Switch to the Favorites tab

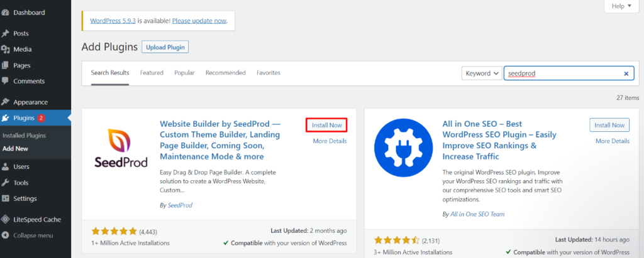point(269,73)
